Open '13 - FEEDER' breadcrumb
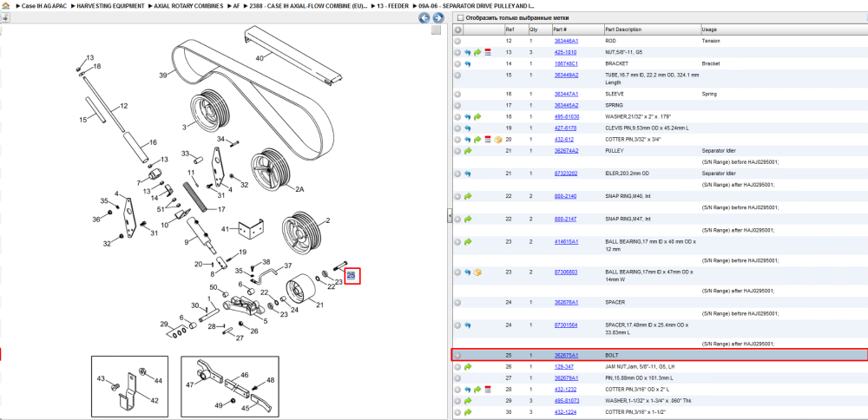Viewport: 868px width, 420px height. click(x=392, y=5)
